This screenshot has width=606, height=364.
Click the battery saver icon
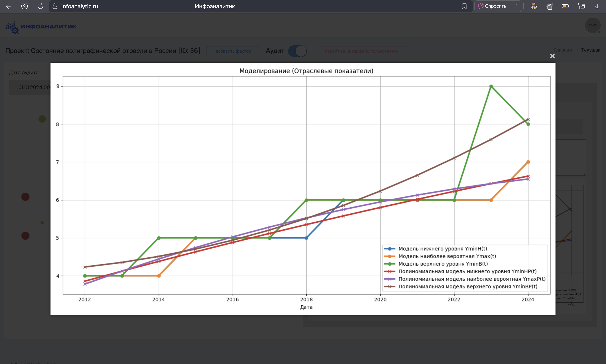[x=565, y=6]
